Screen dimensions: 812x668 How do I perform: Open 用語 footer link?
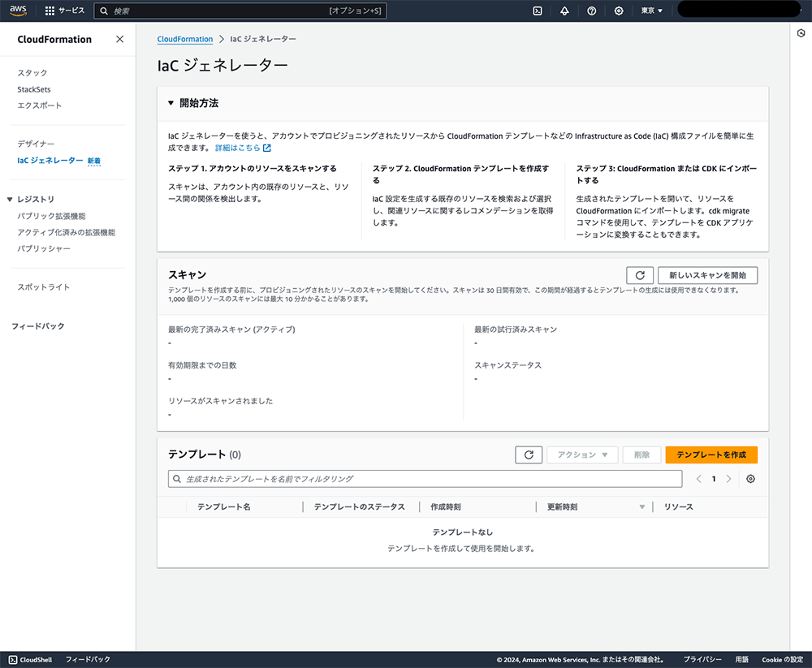click(x=741, y=660)
